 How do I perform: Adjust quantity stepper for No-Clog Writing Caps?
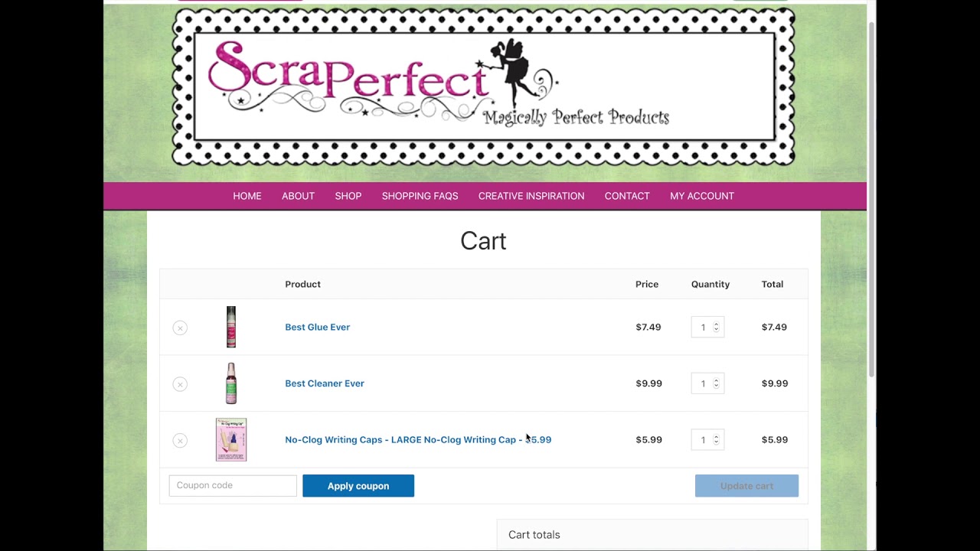click(717, 439)
